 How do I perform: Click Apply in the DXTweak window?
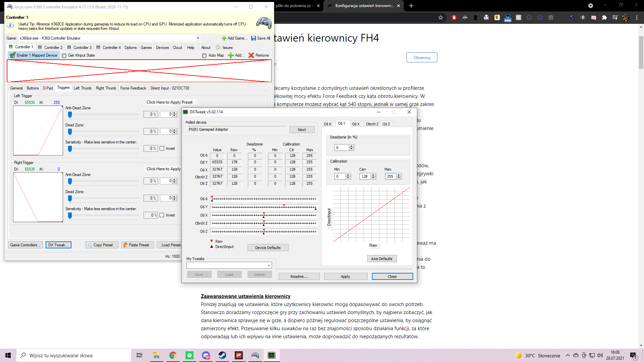[345, 277]
